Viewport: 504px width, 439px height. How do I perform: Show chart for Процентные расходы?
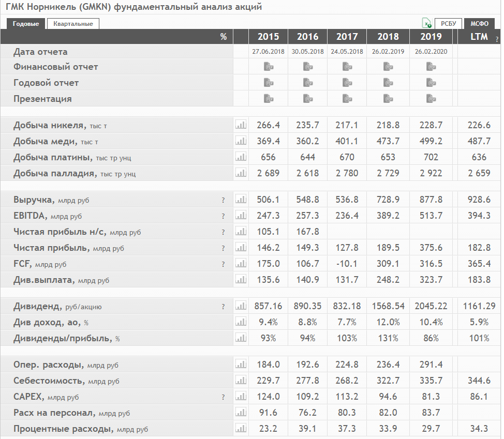click(x=241, y=429)
